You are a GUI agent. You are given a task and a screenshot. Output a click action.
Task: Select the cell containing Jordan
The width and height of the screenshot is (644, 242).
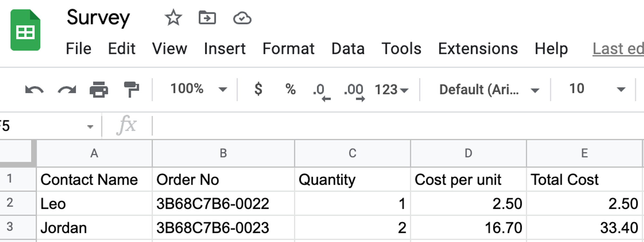(94, 228)
